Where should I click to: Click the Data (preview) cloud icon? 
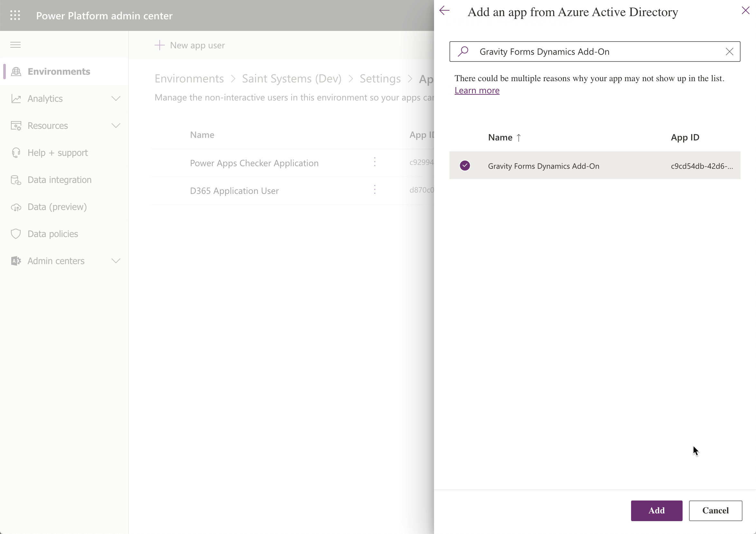pyautogui.click(x=16, y=207)
